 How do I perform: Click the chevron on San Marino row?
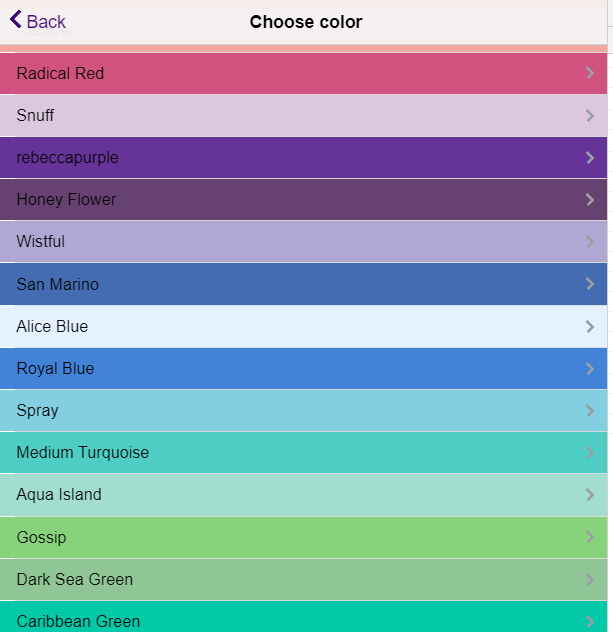pos(590,284)
